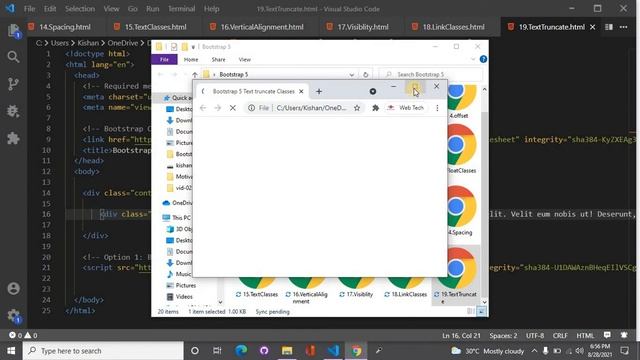
Task: Go forward in Chrome
Action: (x=218, y=108)
